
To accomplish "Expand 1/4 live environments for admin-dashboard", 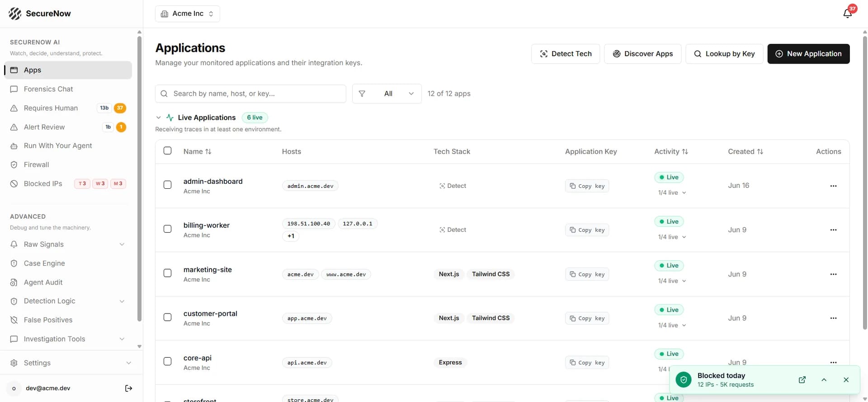I will tap(672, 193).
